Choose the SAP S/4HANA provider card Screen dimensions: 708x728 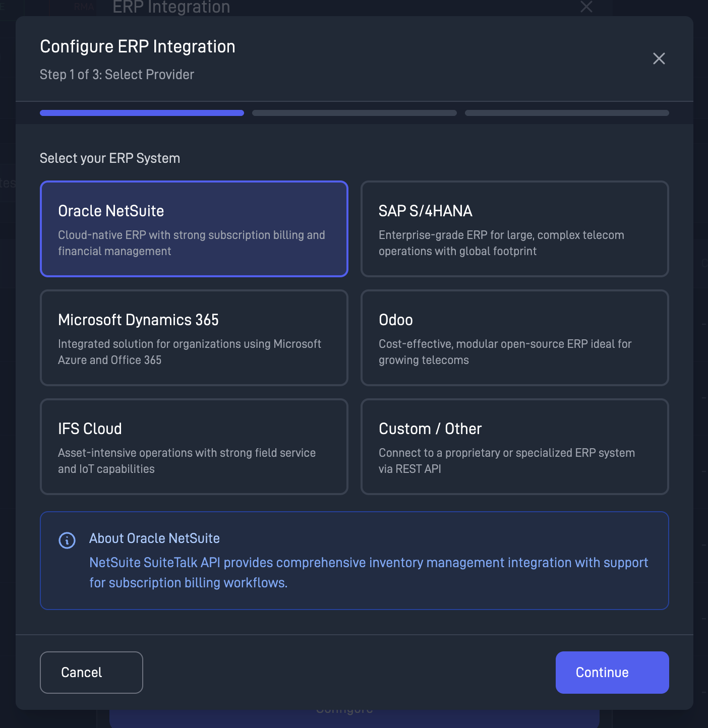pos(515,229)
